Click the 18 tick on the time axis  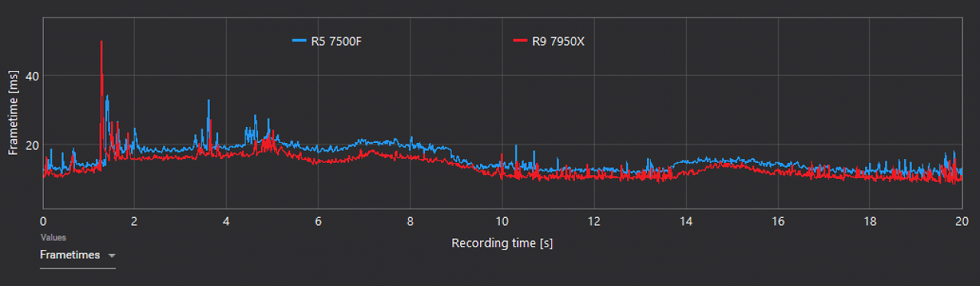click(x=870, y=221)
